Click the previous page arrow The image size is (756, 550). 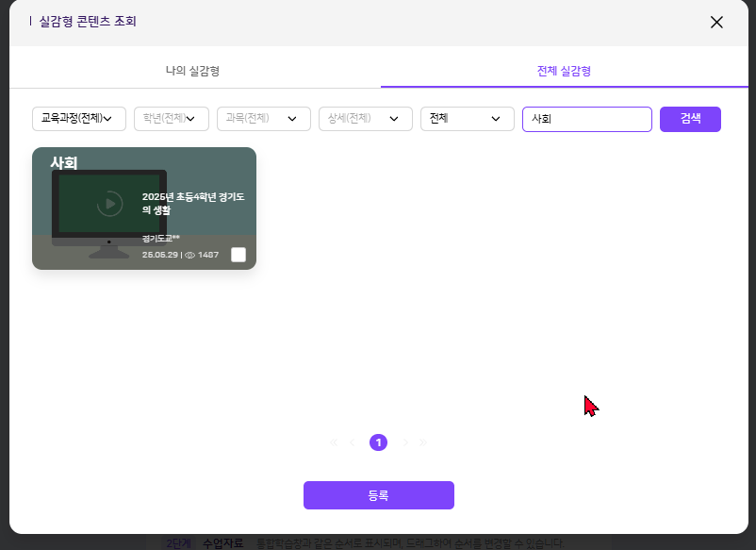[353, 442]
